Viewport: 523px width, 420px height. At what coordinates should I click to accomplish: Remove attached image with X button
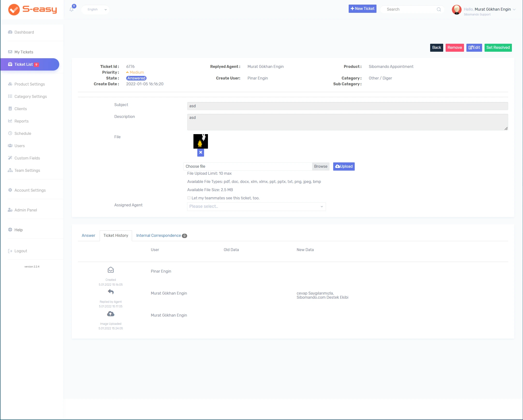click(x=201, y=152)
